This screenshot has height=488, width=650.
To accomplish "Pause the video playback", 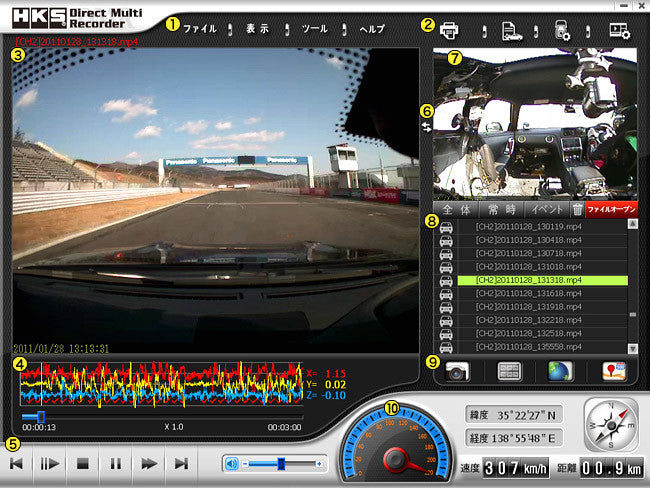I will click(x=116, y=464).
